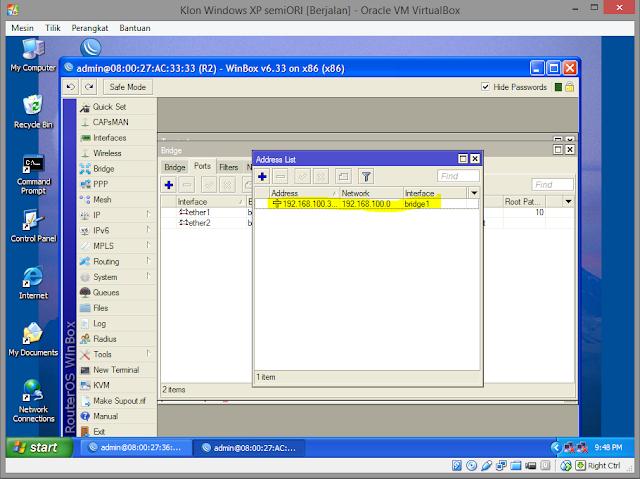Click Make Supout.rif in sidebar

119,401
